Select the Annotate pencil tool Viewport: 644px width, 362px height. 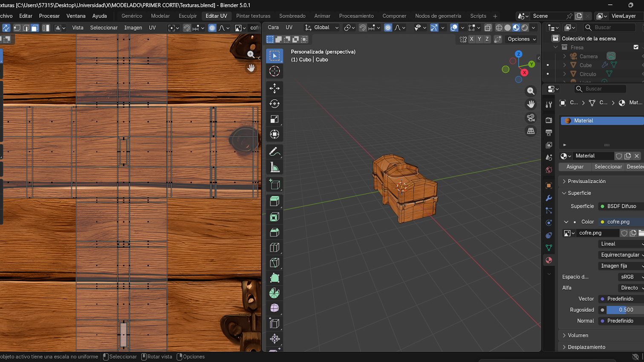(x=274, y=152)
